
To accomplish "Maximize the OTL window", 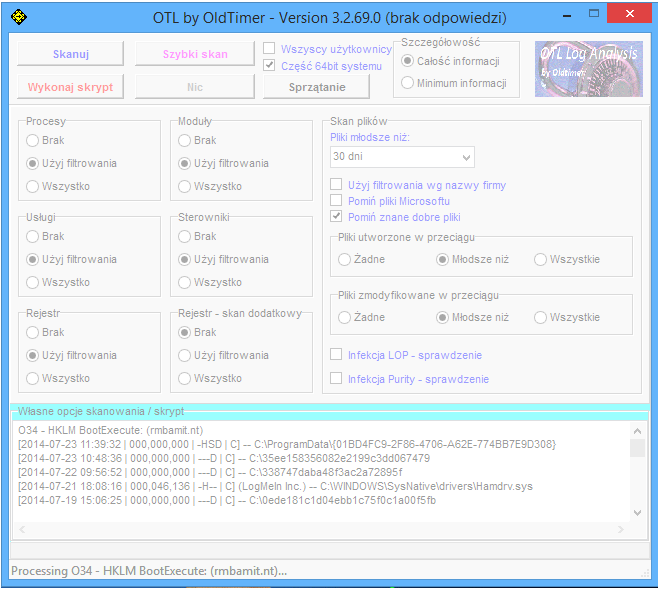I will 593,14.
